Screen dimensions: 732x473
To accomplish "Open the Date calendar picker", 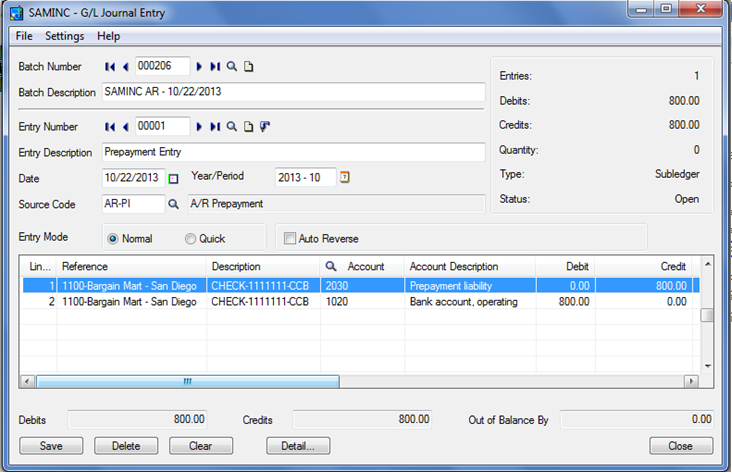I will [x=173, y=178].
